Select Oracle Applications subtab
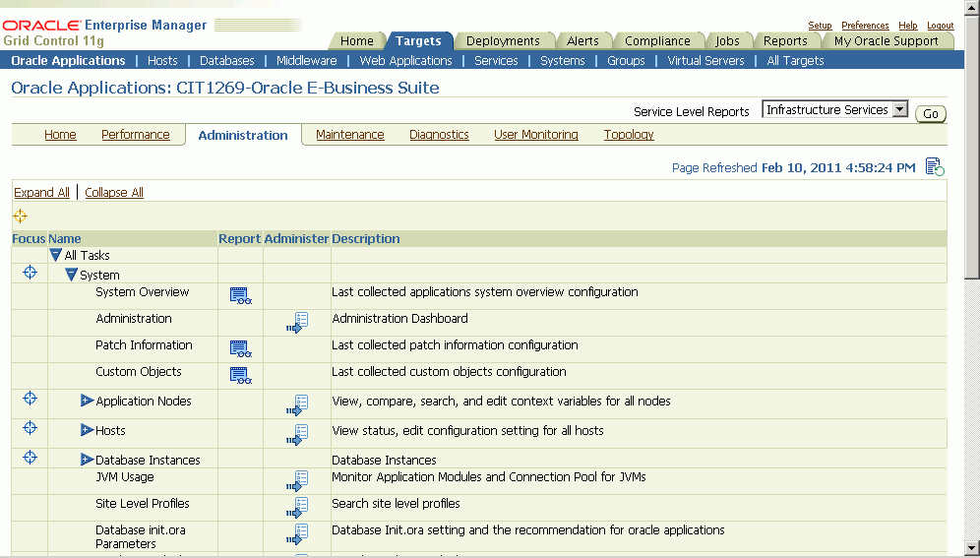Screen dimensions: 980x558 pyautogui.click(x=68, y=61)
